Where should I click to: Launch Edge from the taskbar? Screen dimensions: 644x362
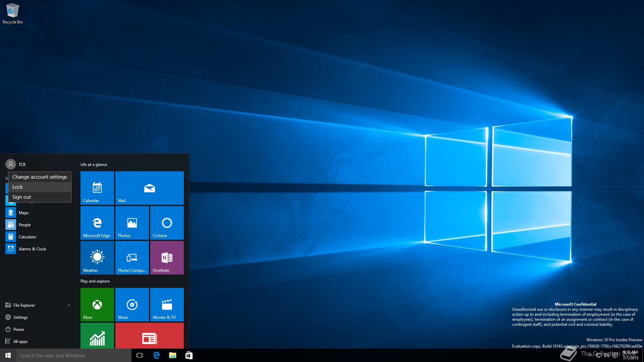pos(156,355)
